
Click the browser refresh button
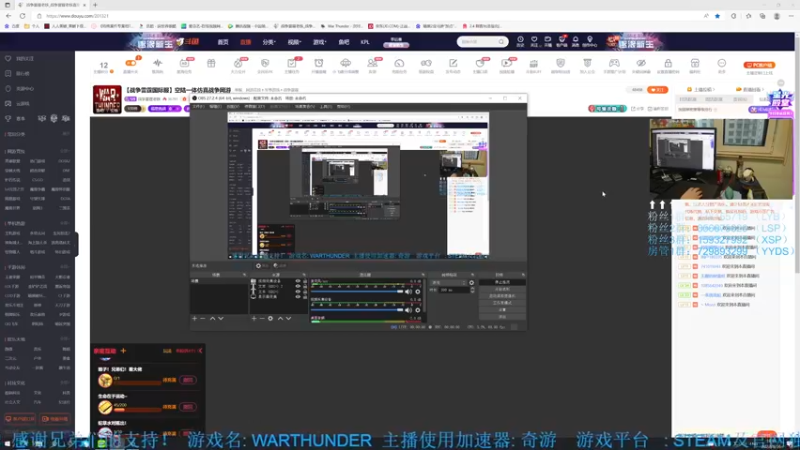(22, 16)
